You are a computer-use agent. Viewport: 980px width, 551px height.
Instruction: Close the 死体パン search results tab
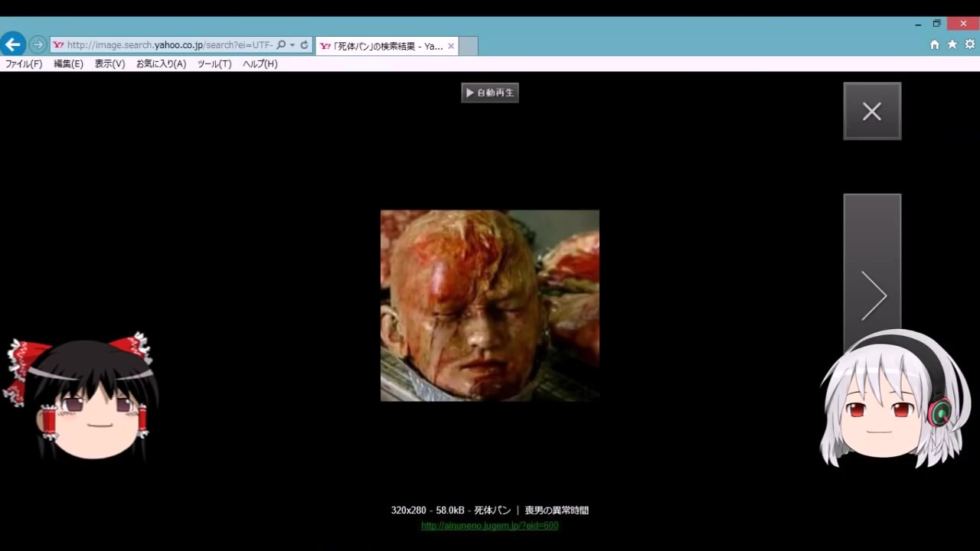pos(451,46)
